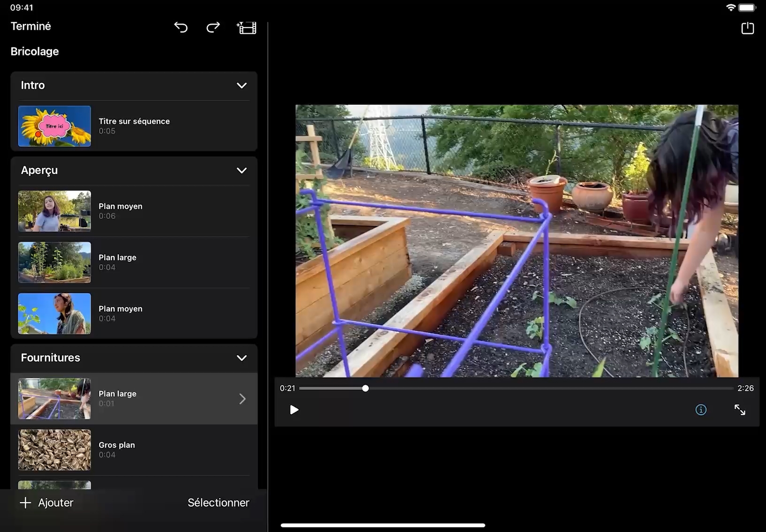This screenshot has height=532, width=766.
Task: Click the playback scrubber handle
Action: click(365, 388)
